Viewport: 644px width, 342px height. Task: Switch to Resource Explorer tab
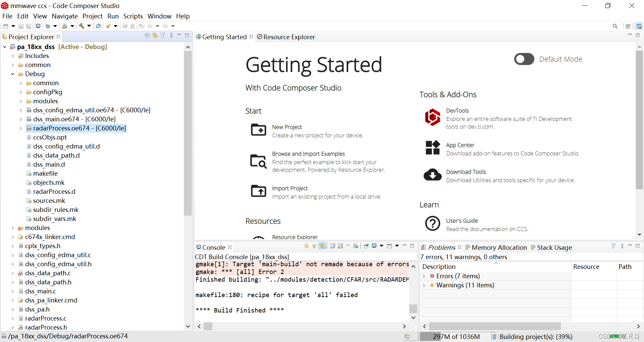286,37
